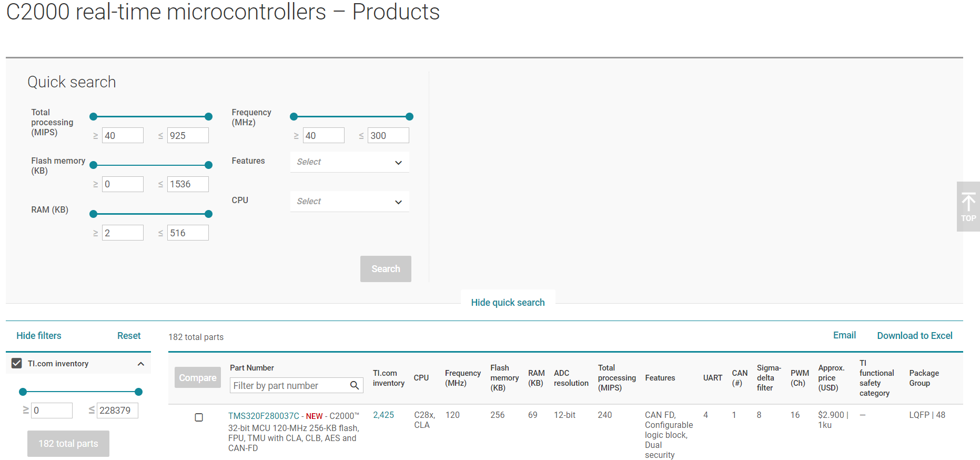Click the scroll-to-TOP arrow icon
The height and width of the screenshot is (460, 980).
(968, 203)
